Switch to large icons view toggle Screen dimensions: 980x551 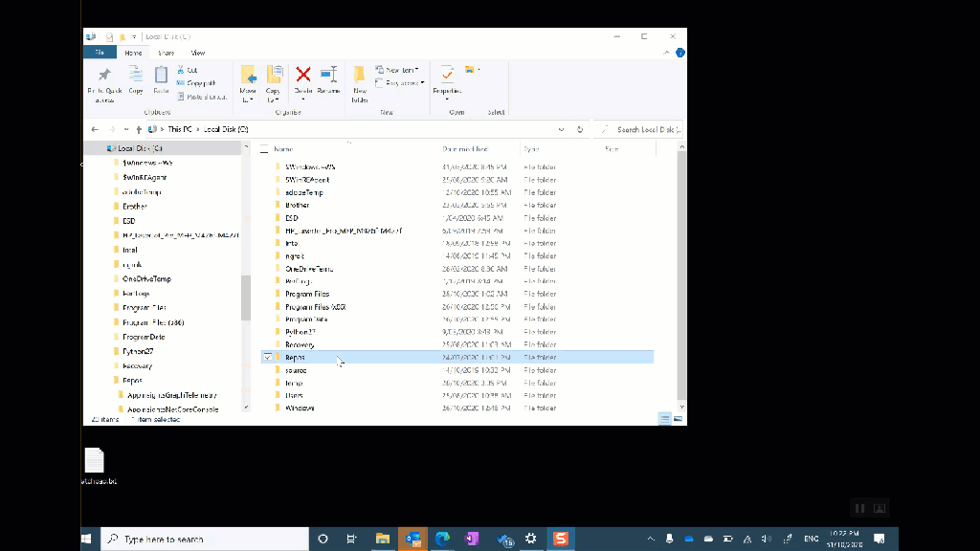point(679,419)
